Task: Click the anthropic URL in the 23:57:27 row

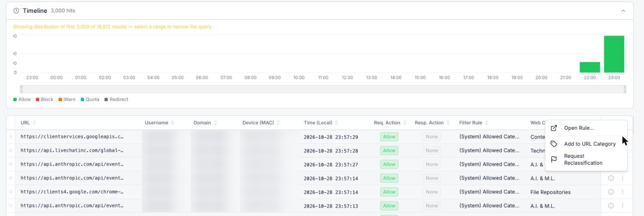Action: pyautogui.click(x=72, y=164)
